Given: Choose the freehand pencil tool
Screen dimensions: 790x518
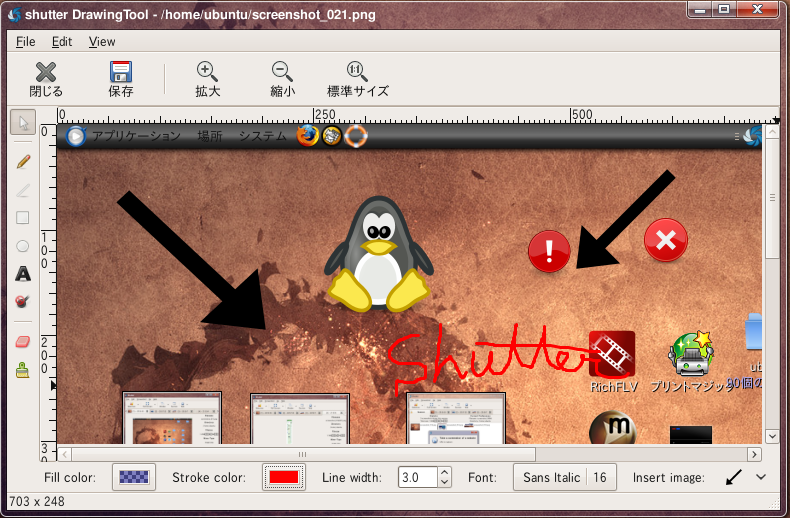Looking at the screenshot, I should 23,161.
